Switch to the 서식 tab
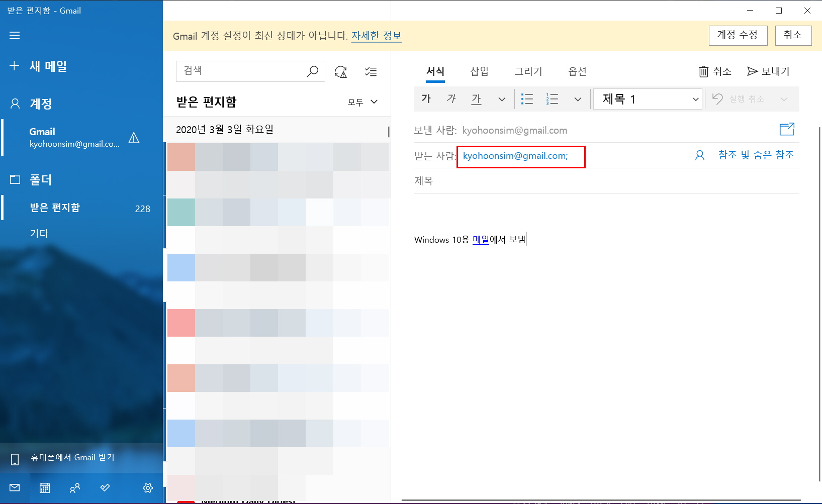This screenshot has width=822, height=504. click(x=435, y=71)
